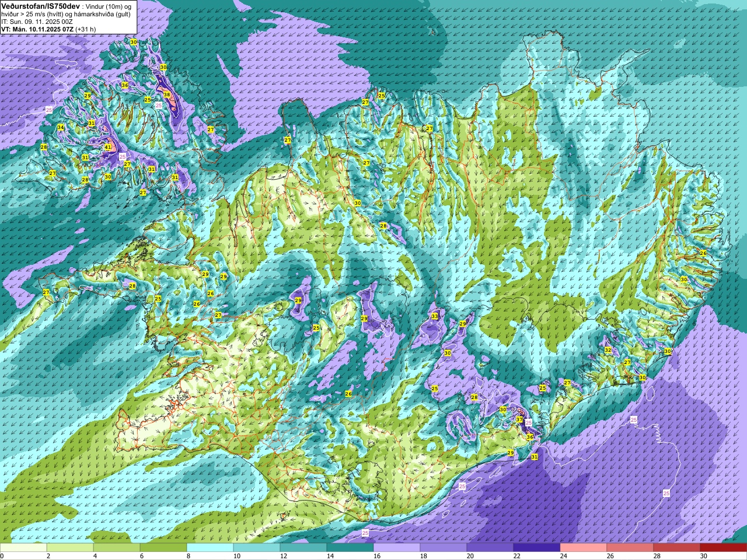747x560 pixels.
Task: Click the dark red above-30 legend swatch
Action: 724,548
